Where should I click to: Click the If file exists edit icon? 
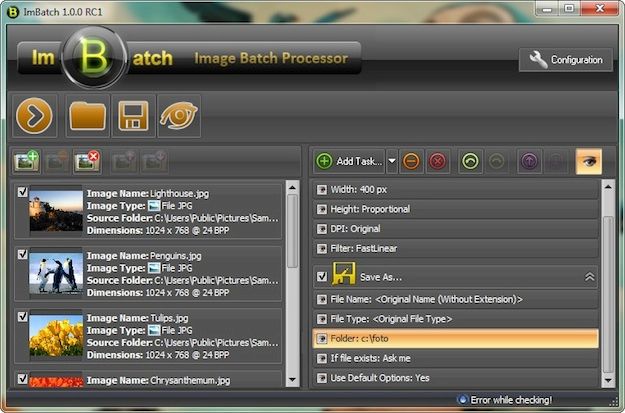pos(322,358)
